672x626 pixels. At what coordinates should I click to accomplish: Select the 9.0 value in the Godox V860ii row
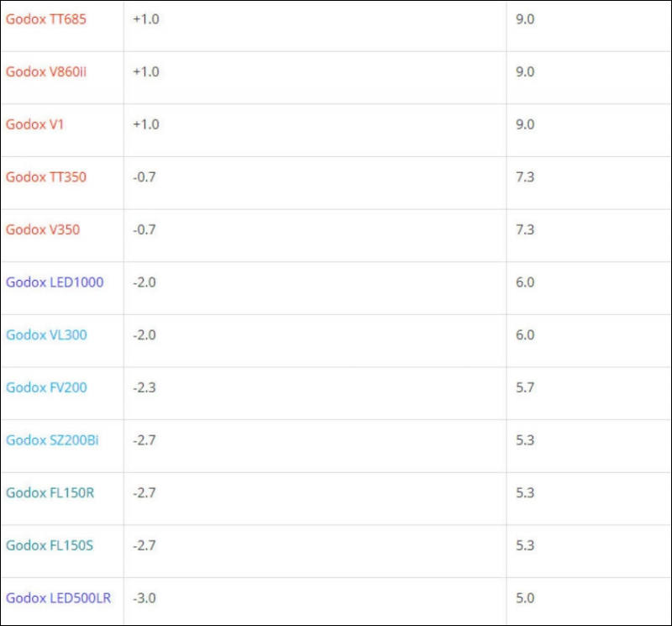click(x=525, y=71)
